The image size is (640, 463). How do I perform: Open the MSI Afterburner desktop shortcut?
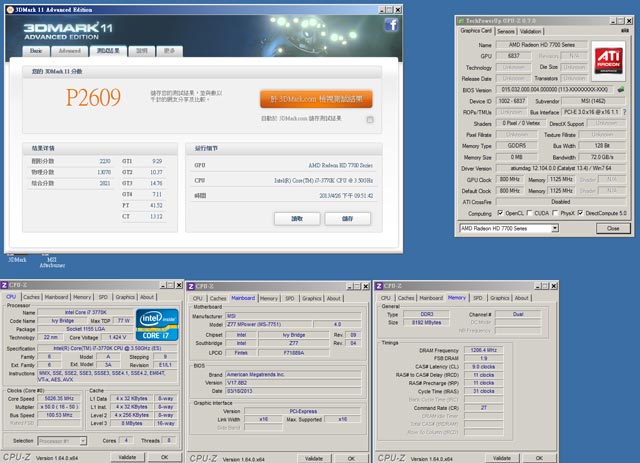(x=52, y=261)
